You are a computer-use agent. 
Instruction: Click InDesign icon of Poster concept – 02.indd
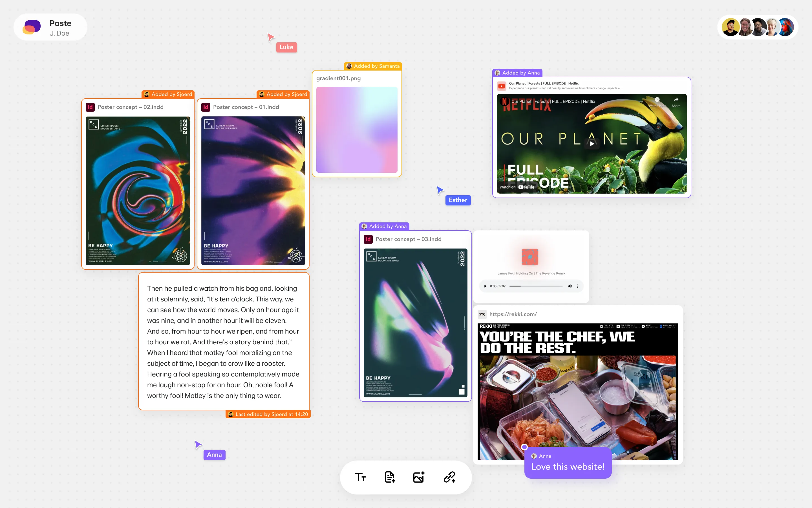pyautogui.click(x=90, y=107)
